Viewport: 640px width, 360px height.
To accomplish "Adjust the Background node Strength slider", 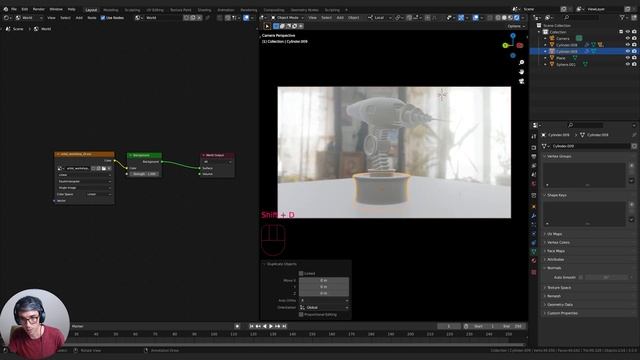I will pyautogui.click(x=144, y=174).
